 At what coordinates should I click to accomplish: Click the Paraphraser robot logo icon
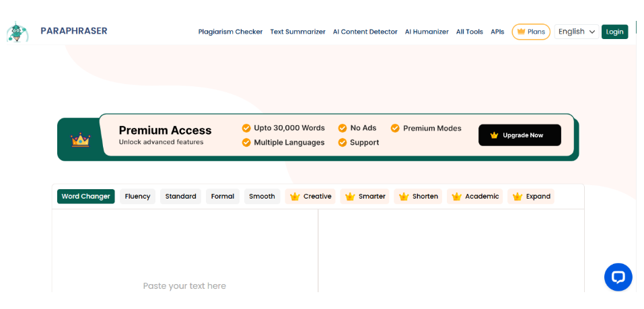click(17, 32)
